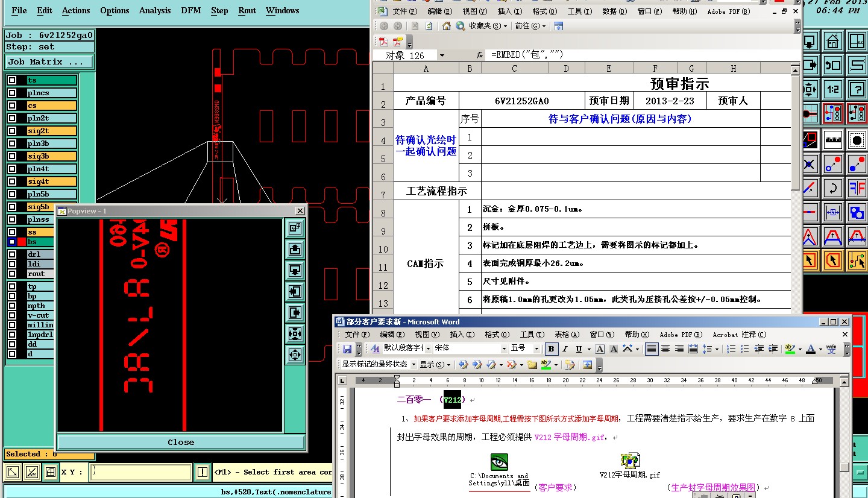Screen dimensions: 868x498
Task: Open the question mark help icon
Action: [x=857, y=89]
